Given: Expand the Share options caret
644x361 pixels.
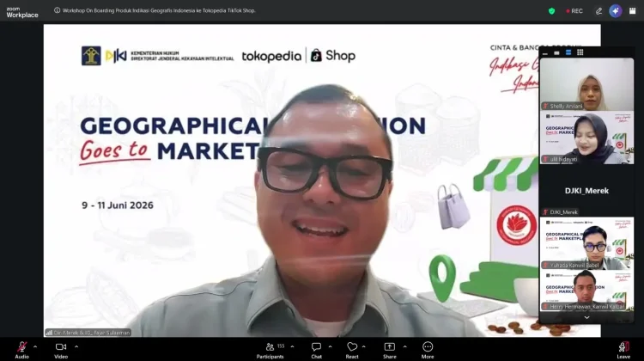Looking at the screenshot, I should pyautogui.click(x=405, y=346).
